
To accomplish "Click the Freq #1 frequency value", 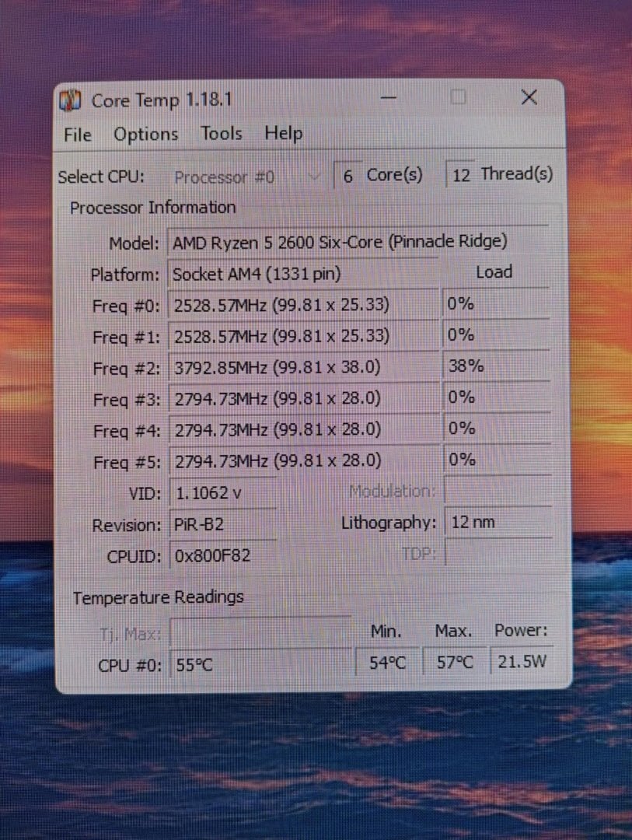I will [303, 336].
